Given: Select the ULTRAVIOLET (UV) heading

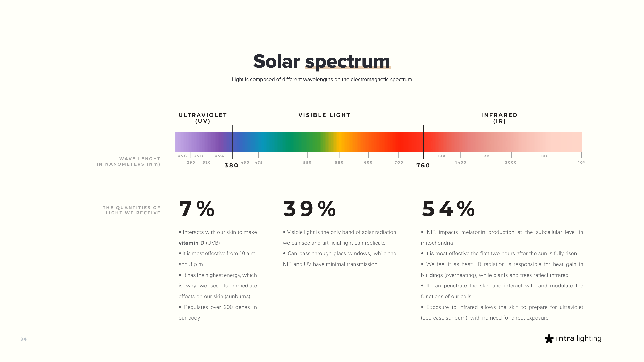Looking at the screenshot, I should [x=203, y=118].
